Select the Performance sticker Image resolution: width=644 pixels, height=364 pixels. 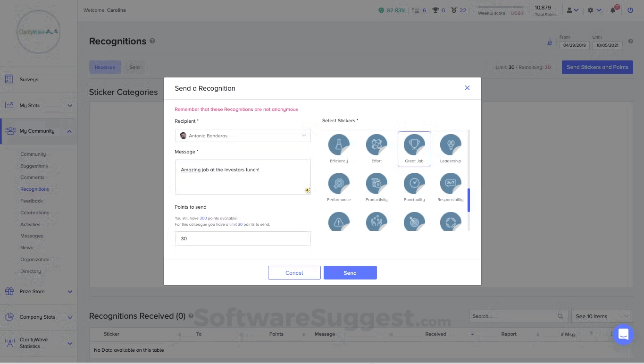pos(339,184)
